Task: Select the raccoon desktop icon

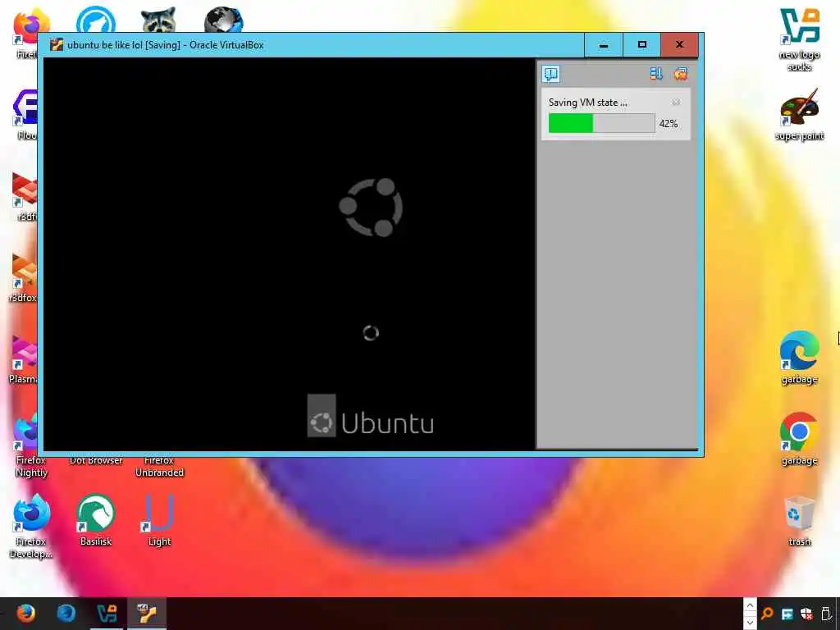Action: point(158,21)
